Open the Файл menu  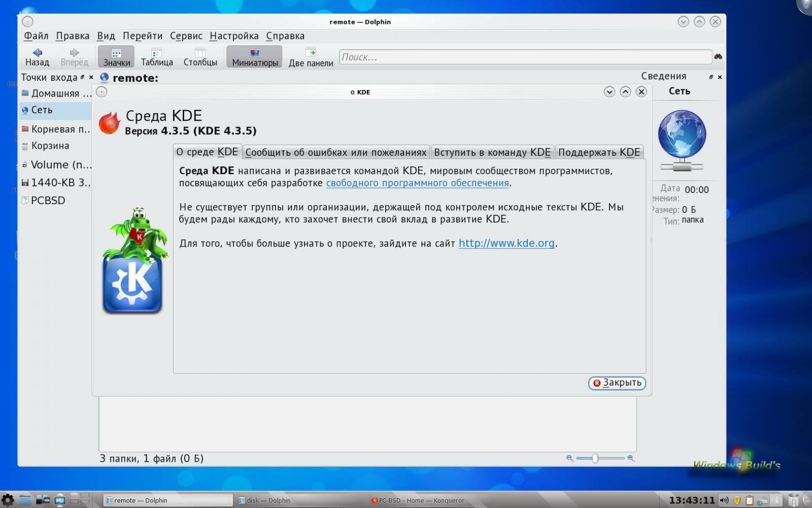36,36
